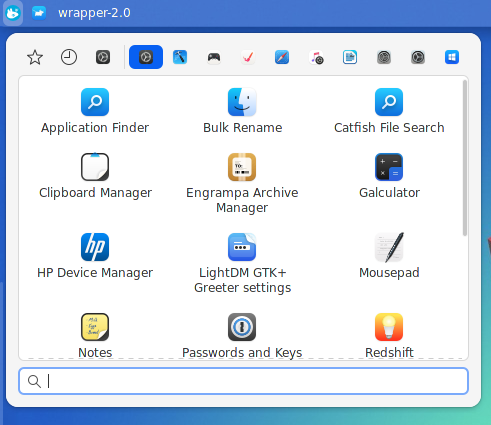Show Favorites via the star icon
Viewport: 491px width, 425px height.
click(x=35, y=57)
